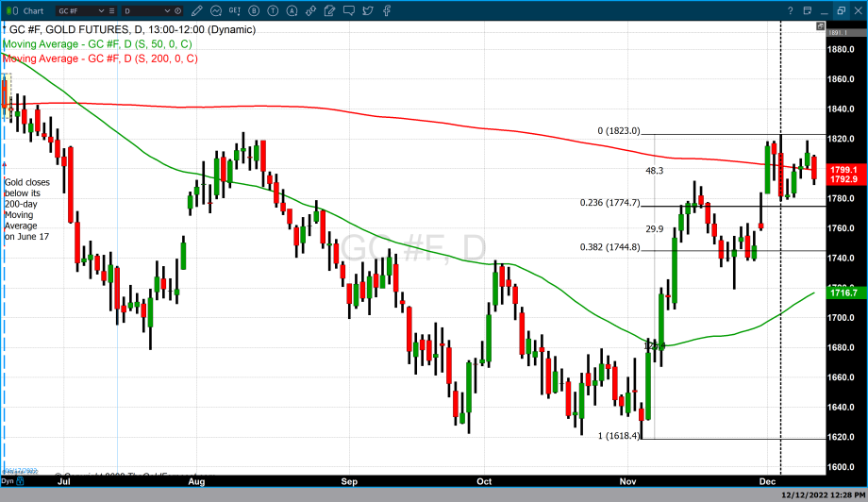Image resolution: width=868 pixels, height=502 pixels.
Task: Click the circled A toolbar icon
Action: click(292, 10)
